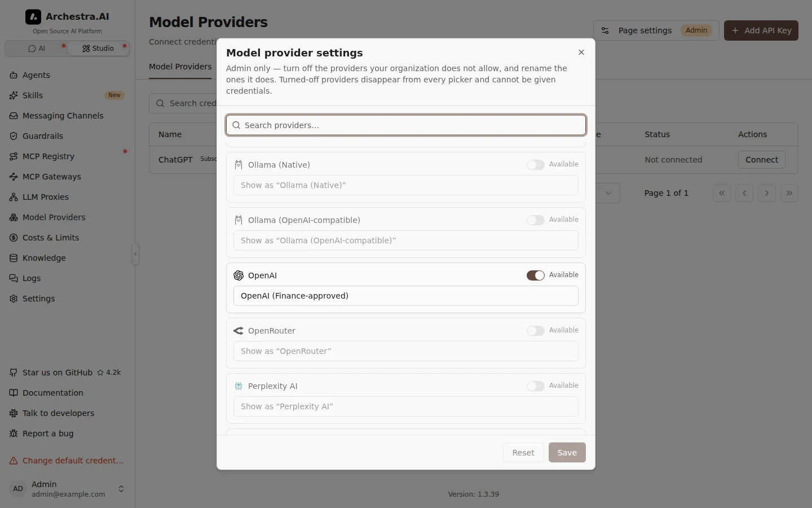Focus the Search providers field
The width and height of the screenshot is (812, 508).
point(406,125)
